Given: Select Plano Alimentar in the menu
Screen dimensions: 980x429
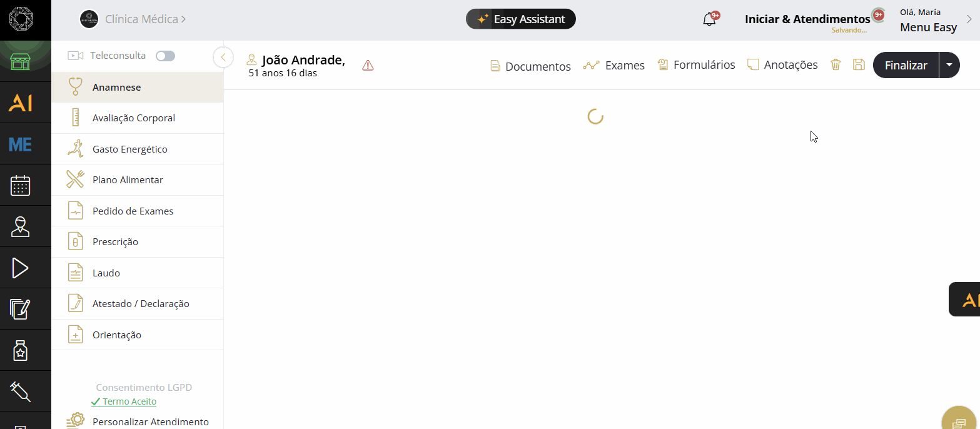Looking at the screenshot, I should pyautogui.click(x=128, y=180).
